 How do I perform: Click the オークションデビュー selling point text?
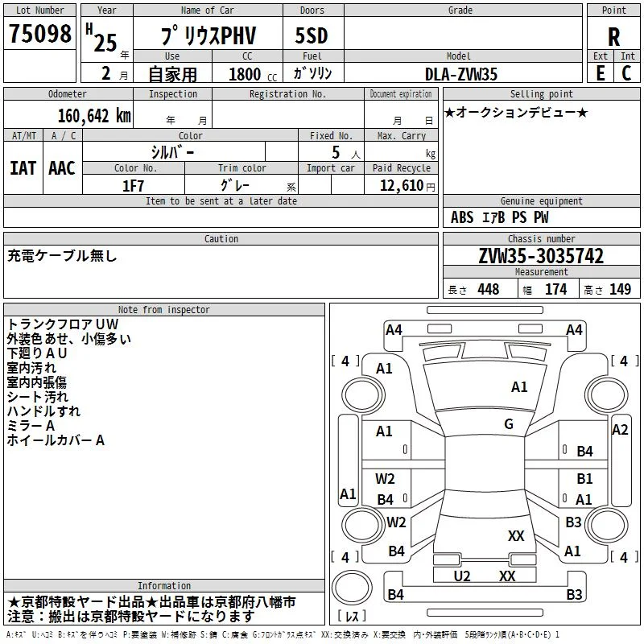coord(516,112)
